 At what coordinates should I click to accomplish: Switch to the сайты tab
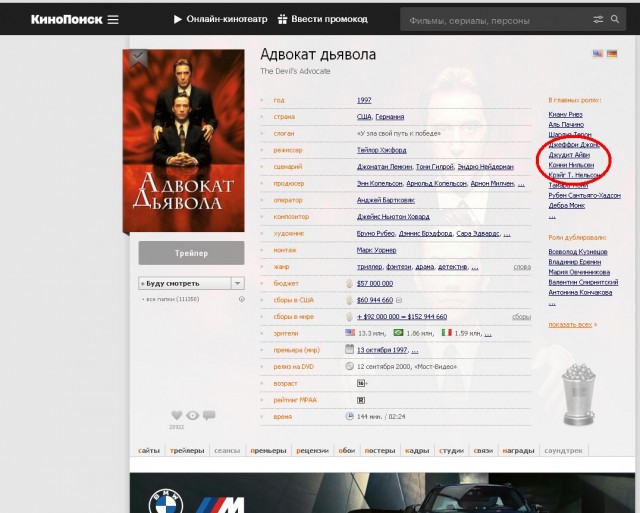click(149, 451)
